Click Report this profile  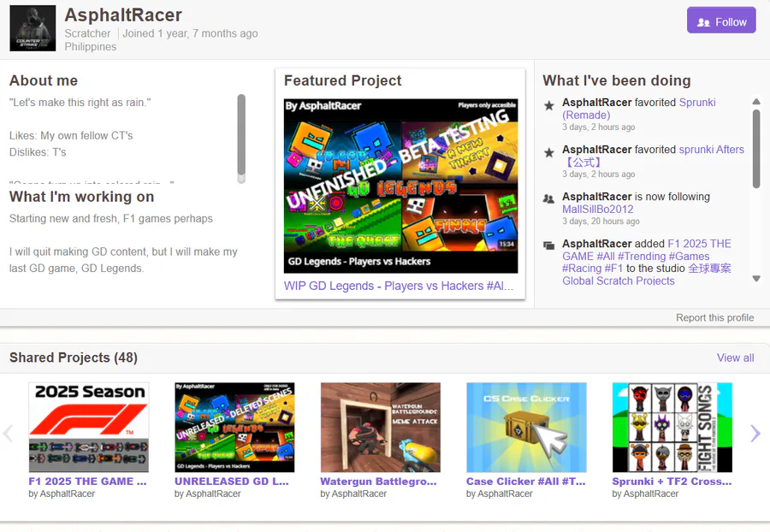coord(714,317)
